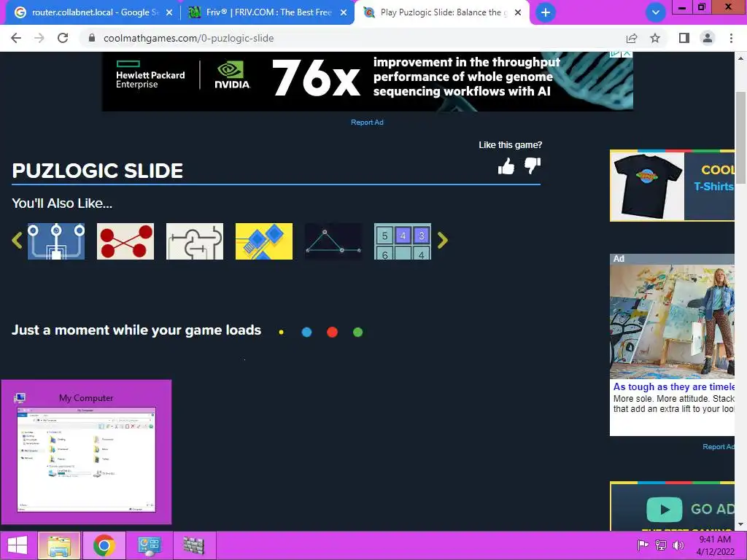
Task: Open the firewall brick taskbar icon
Action: coord(194,545)
